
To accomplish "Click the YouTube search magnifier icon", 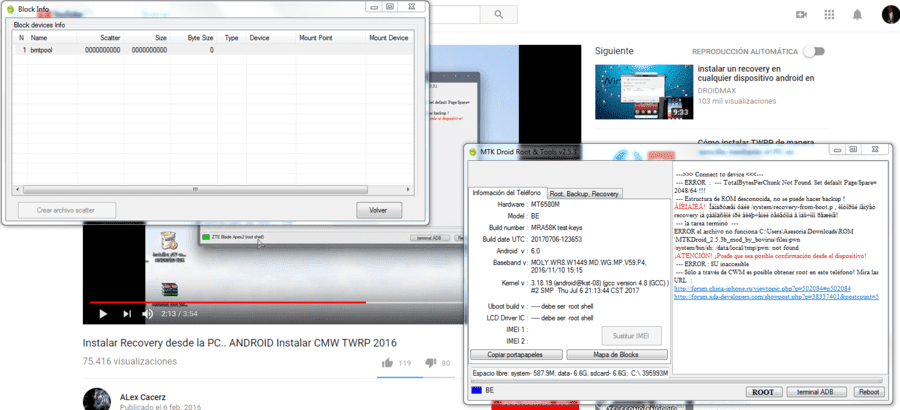I will [x=498, y=14].
